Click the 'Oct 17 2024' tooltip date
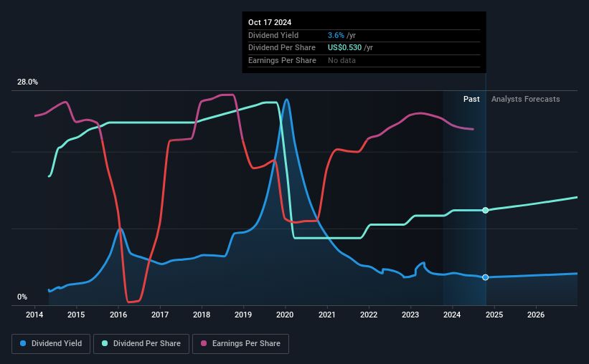 click(x=270, y=22)
